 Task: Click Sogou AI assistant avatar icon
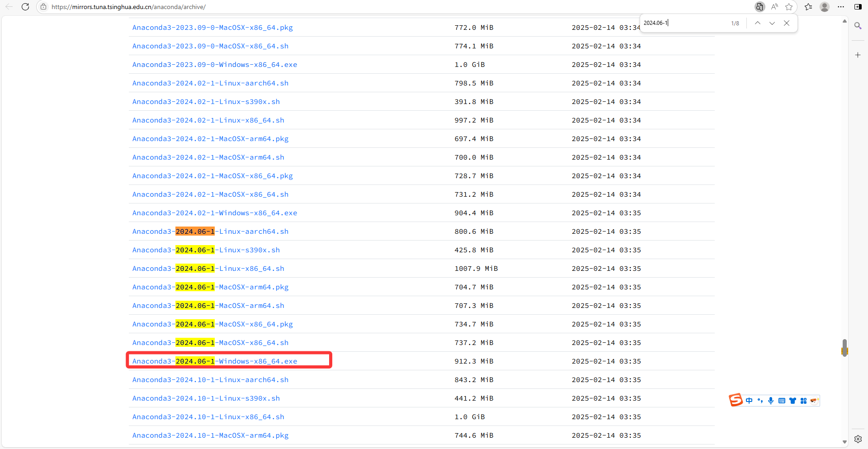(x=814, y=401)
